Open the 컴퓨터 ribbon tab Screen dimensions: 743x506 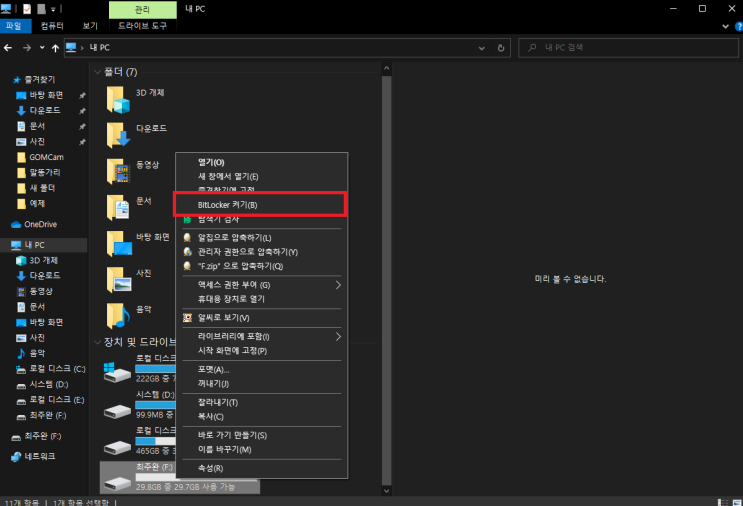click(x=52, y=26)
